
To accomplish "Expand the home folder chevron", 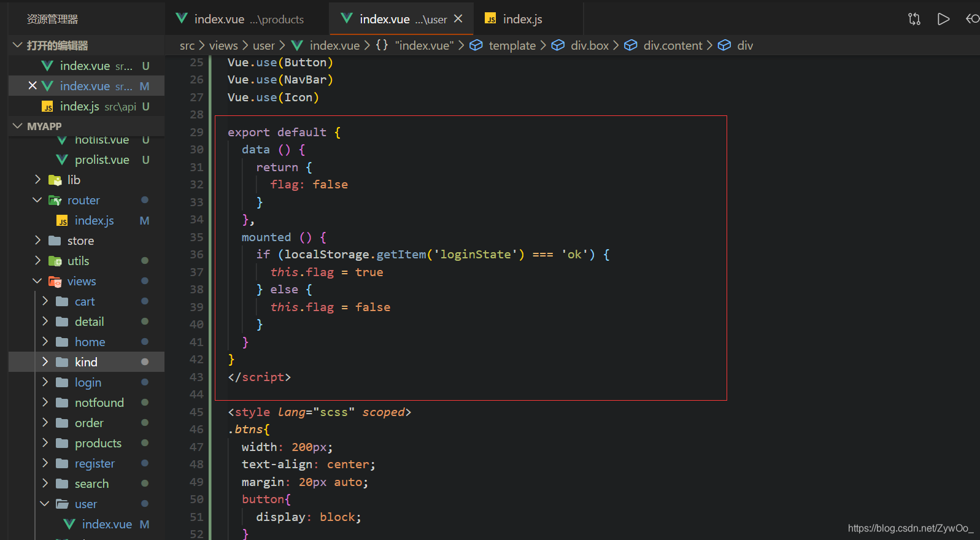I will tap(45, 342).
